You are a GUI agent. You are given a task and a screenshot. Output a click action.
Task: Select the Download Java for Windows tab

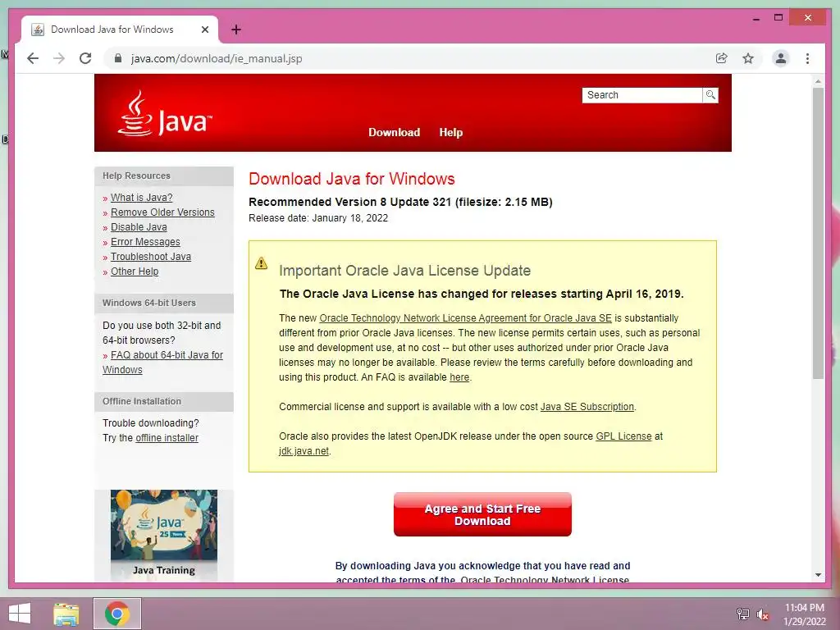(x=120, y=30)
